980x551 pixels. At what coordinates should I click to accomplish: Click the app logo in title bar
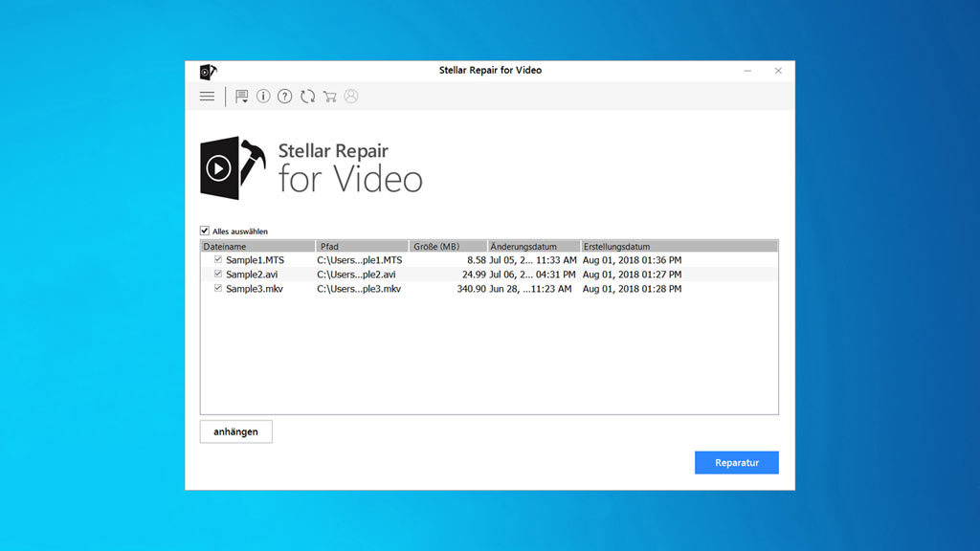tap(208, 71)
